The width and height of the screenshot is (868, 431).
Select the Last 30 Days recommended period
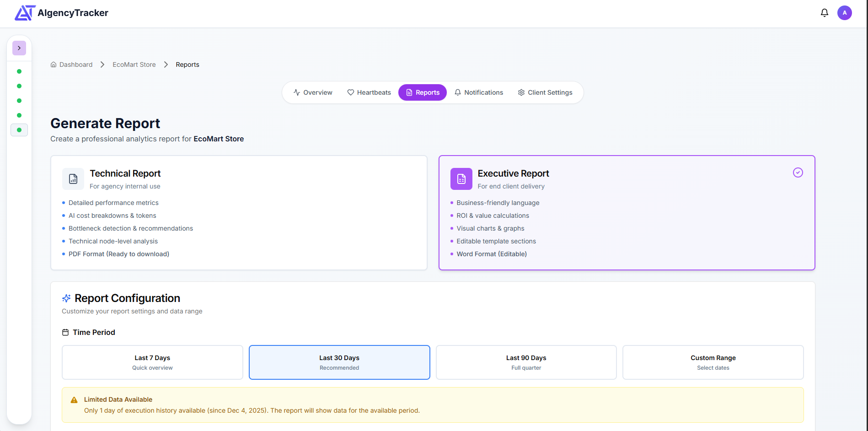[339, 362]
